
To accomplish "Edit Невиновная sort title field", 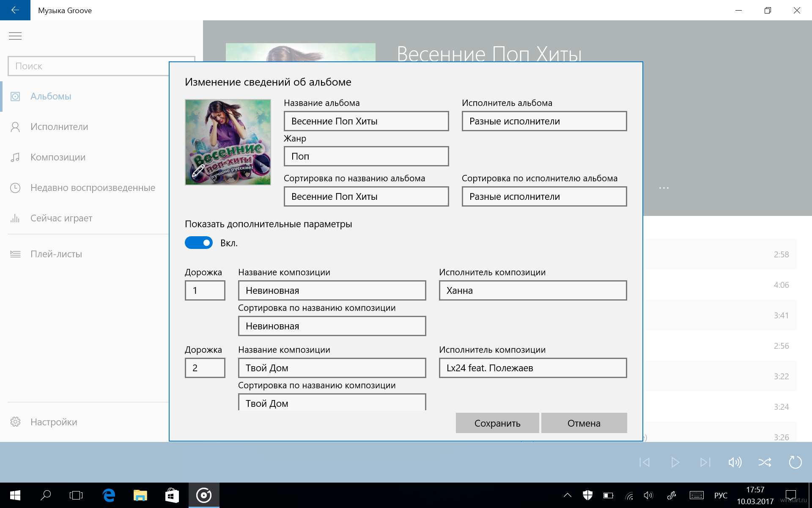I will [332, 326].
